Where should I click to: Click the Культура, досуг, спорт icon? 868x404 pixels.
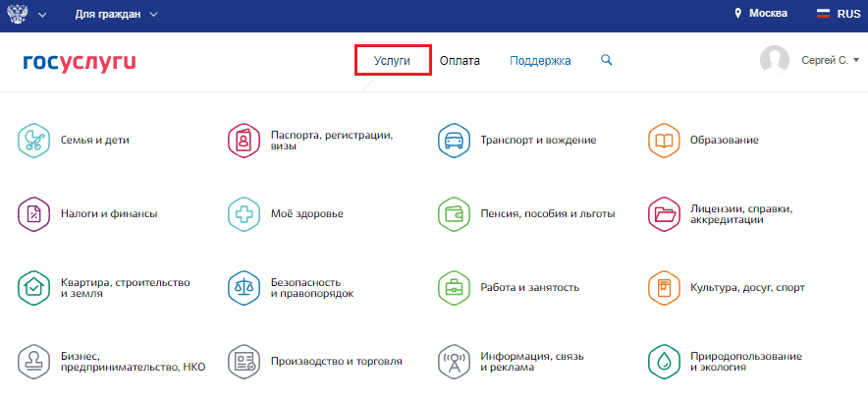pyautogui.click(x=664, y=288)
